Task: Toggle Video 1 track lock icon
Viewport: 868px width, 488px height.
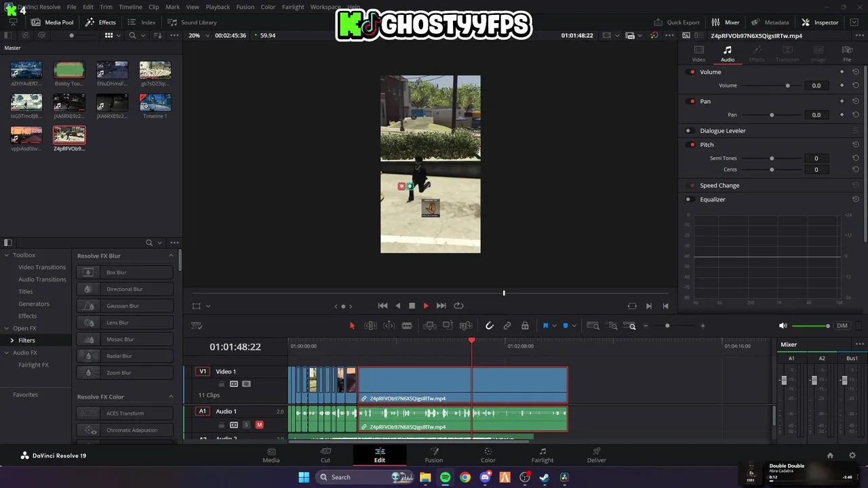Action: click(x=221, y=384)
